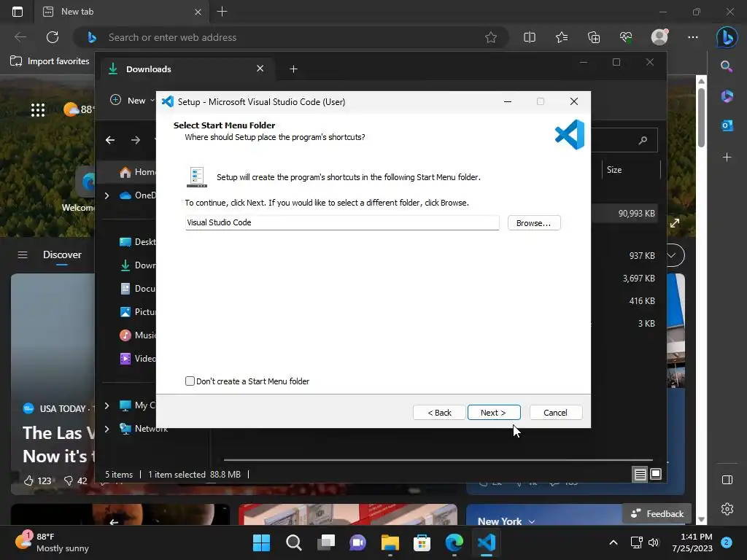
Task: Click the Edge sidebar search icon
Action: point(727,66)
